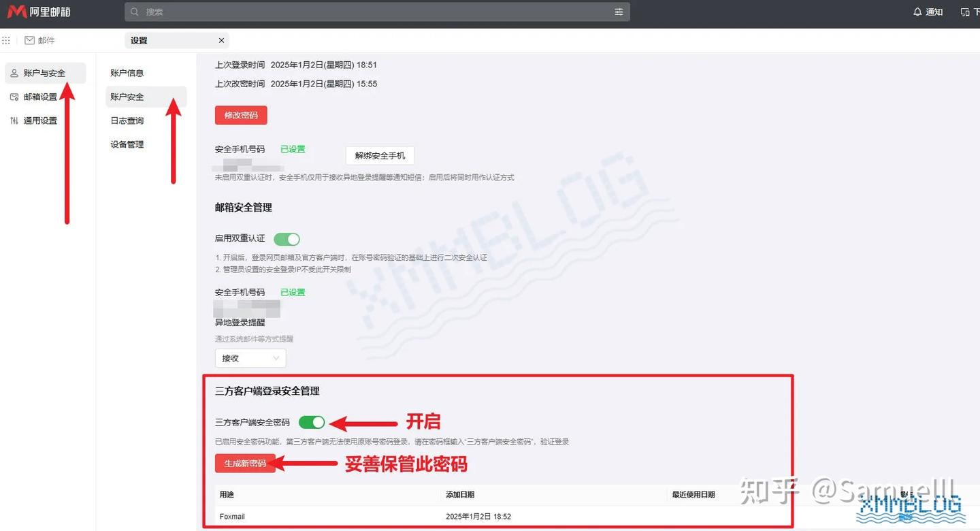Click 解绑安全手机 button
This screenshot has height=531, width=980.
380,155
